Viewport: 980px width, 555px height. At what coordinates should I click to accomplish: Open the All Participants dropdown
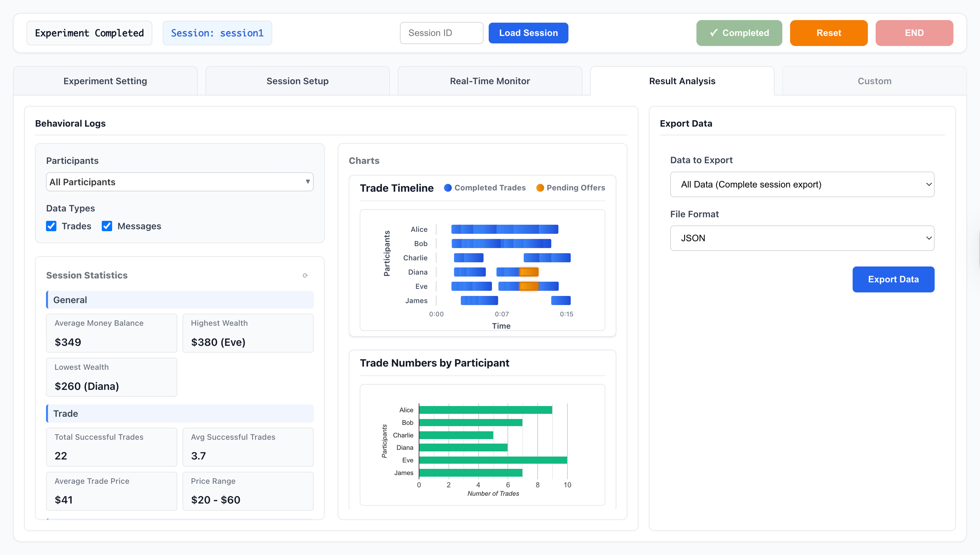point(180,182)
